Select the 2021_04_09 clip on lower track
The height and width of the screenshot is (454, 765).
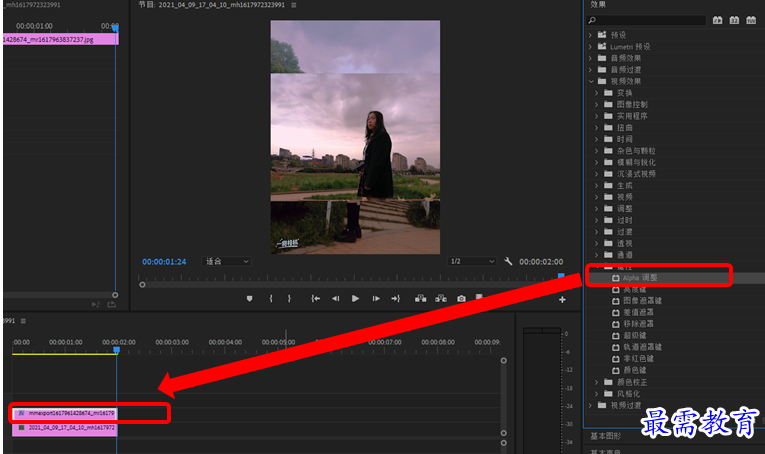[64, 428]
